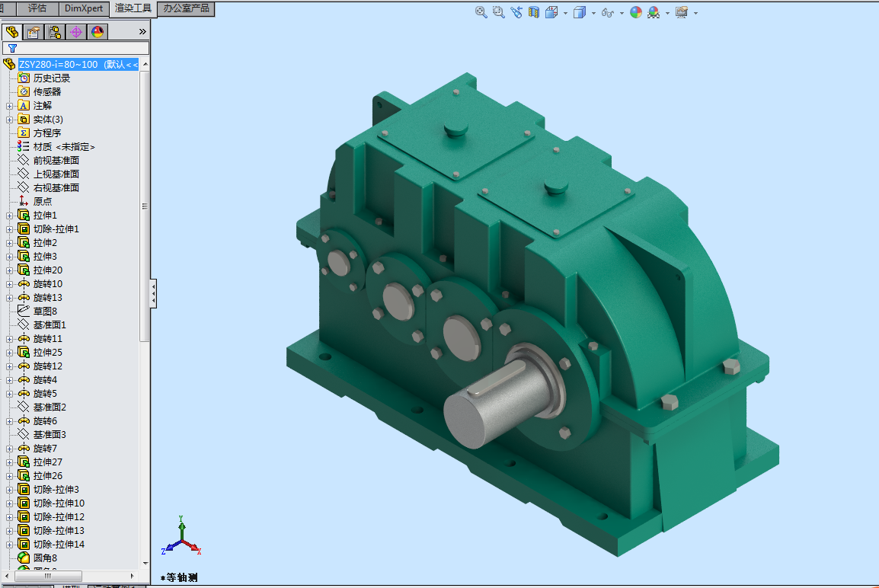879x588 pixels.
Task: Click the Zoom to Fit icon
Action: (481, 12)
